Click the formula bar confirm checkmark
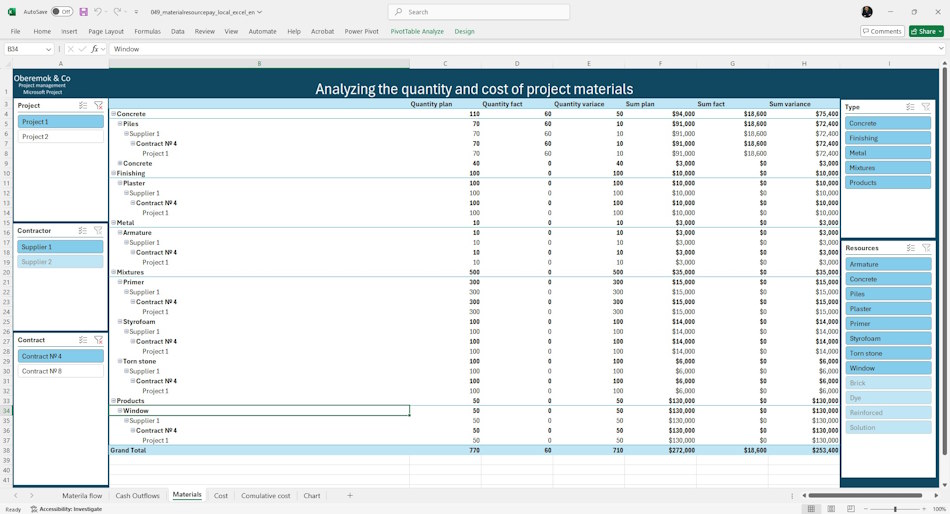This screenshot has width=950, height=514. [82, 49]
